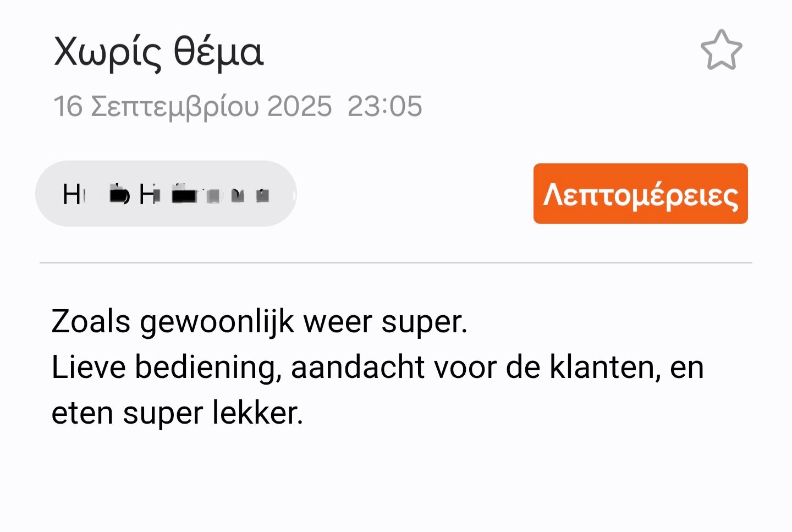This screenshot has height=532, width=792.
Task: Click the horizontal divider under the sender
Action: click(x=396, y=263)
